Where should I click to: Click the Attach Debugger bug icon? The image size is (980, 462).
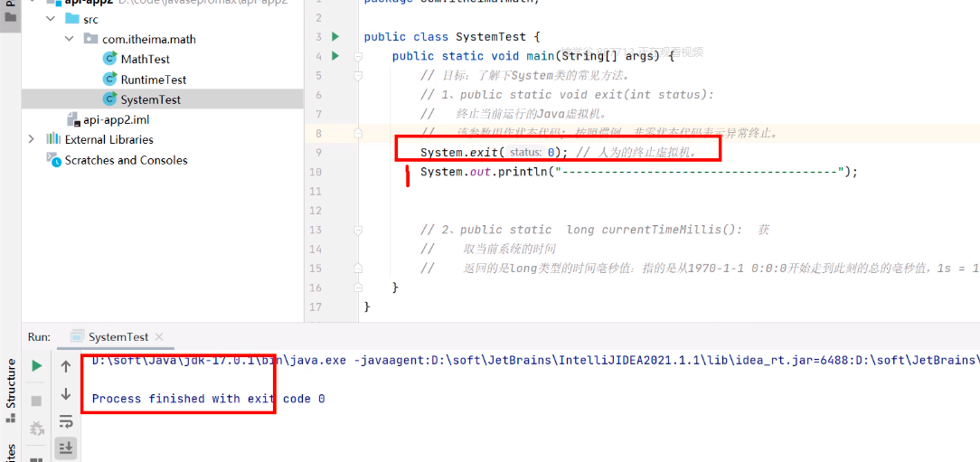(37, 429)
